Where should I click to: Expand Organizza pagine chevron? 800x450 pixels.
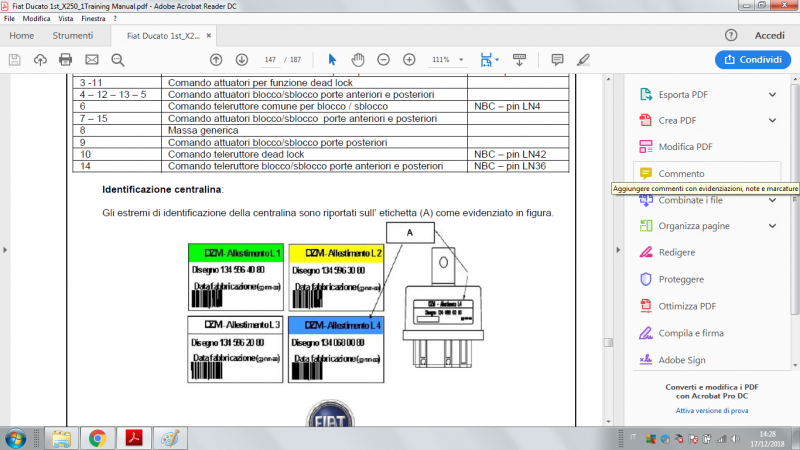click(x=772, y=226)
